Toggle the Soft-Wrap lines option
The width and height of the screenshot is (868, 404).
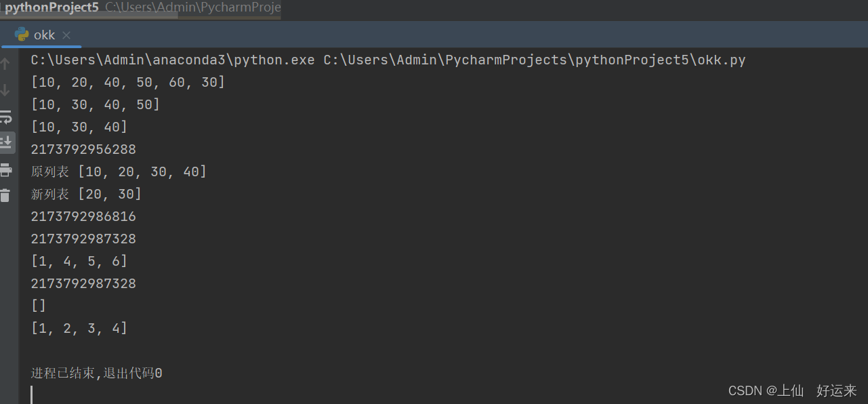tap(7, 117)
